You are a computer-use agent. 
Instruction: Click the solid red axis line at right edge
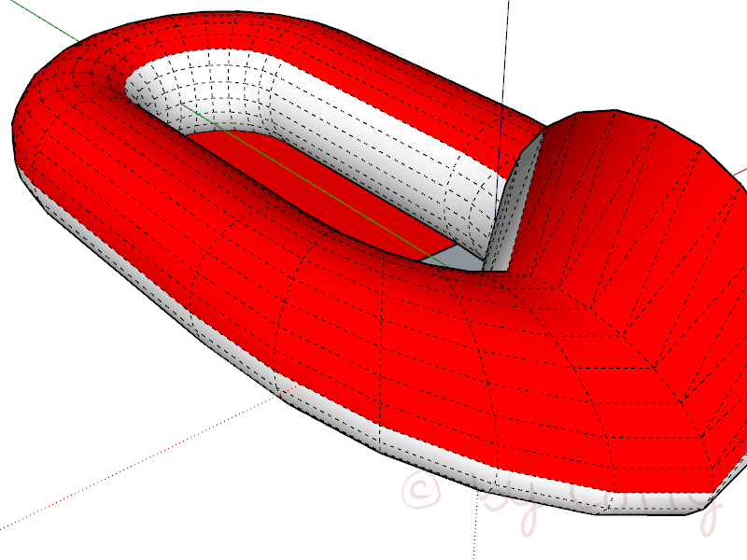tap(738, 174)
